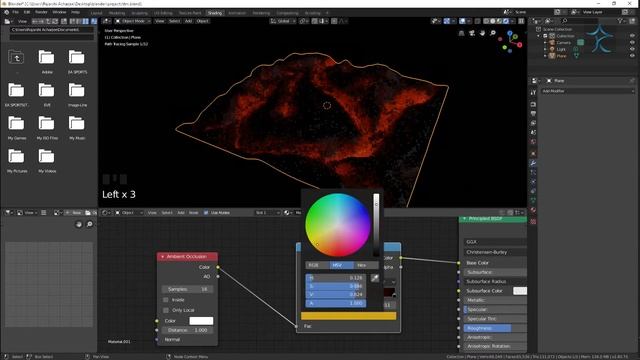Image resolution: width=640 pixels, height=360 pixels.
Task: Click the blue Z axis on the navigation gizmo
Action: pos(510,33)
